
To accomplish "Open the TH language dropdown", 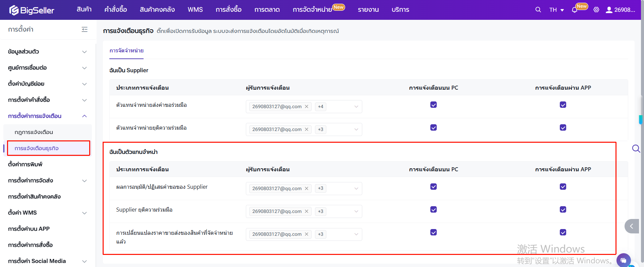I will [x=556, y=10].
